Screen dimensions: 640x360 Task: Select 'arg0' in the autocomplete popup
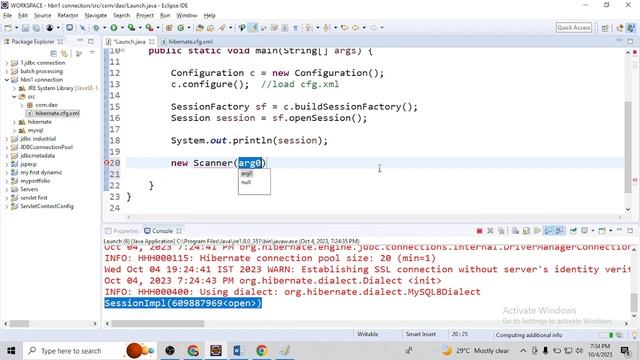[x=247, y=173]
